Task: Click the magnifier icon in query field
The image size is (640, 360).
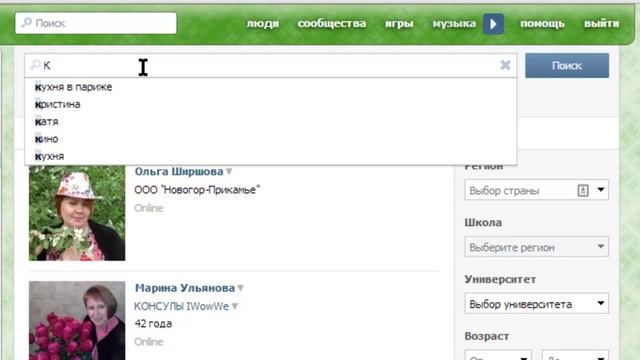Action: coord(36,65)
